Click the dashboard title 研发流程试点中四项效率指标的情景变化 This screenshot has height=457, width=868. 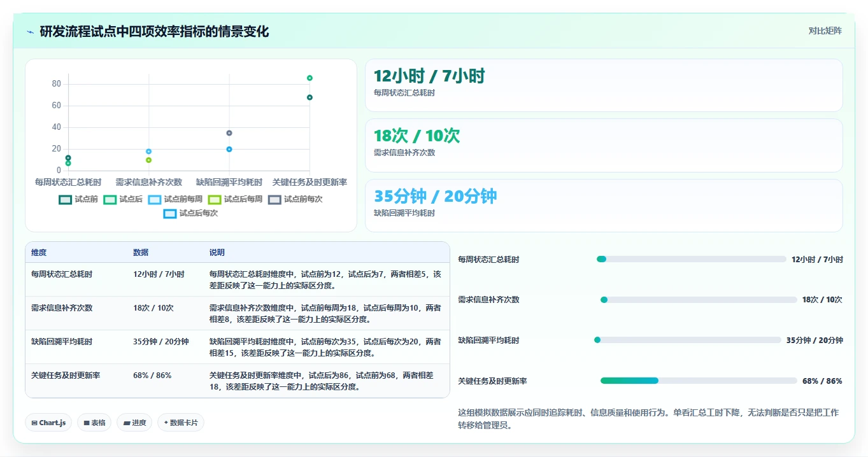coord(154,32)
